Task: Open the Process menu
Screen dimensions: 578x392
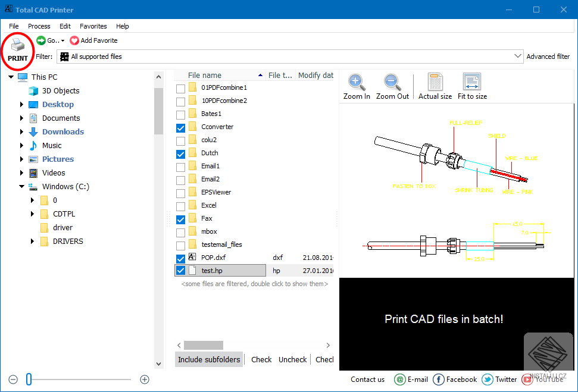Action: click(39, 26)
